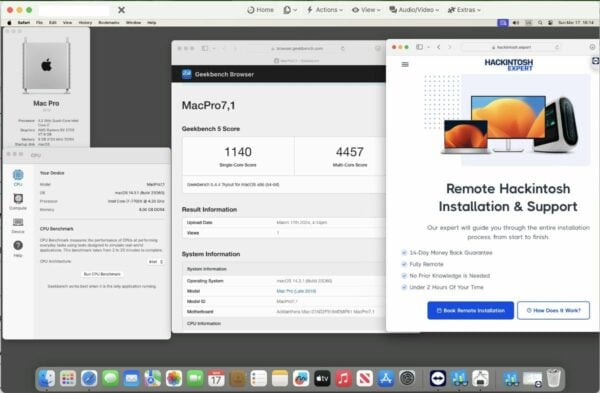The image size is (600, 393).
Task: Open the Safari menu
Action: 24,23
